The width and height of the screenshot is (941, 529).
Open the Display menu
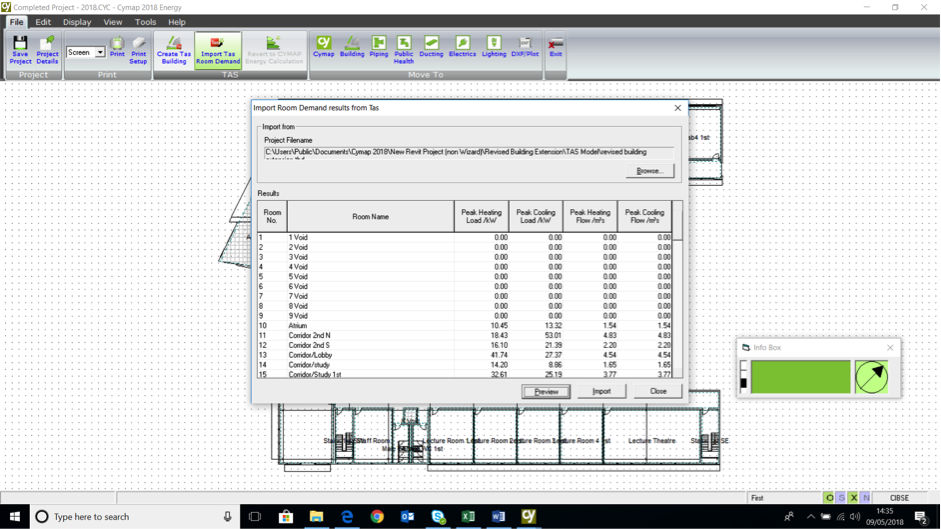(77, 22)
